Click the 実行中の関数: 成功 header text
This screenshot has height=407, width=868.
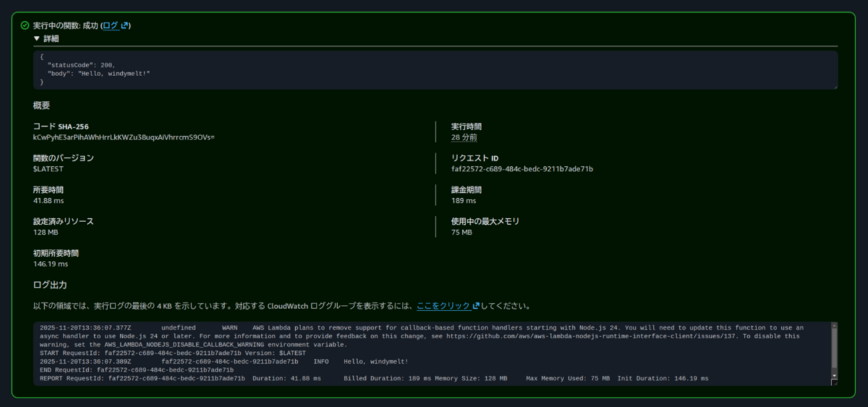tap(65, 25)
